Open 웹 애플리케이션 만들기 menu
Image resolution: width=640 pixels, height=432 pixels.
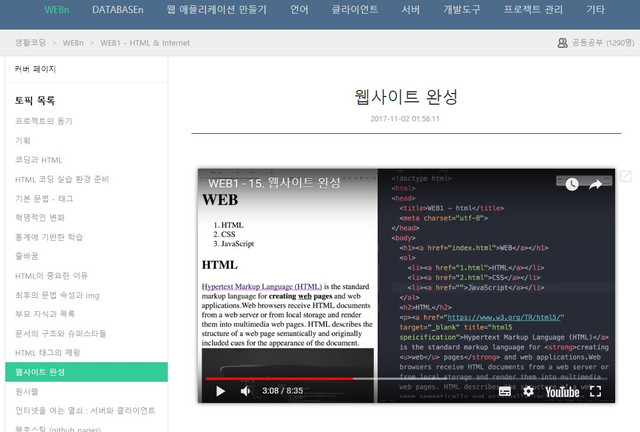(217, 10)
